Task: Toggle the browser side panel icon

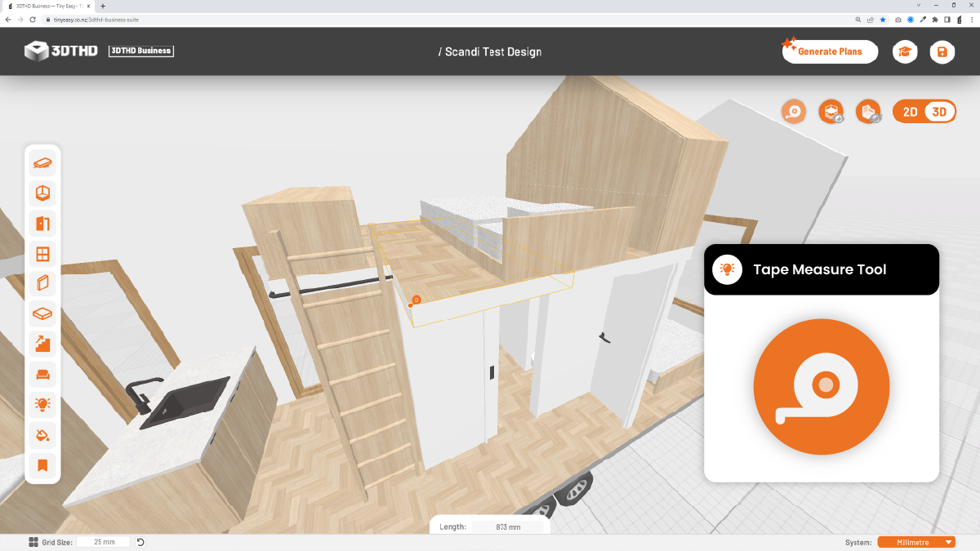Action: (x=947, y=19)
